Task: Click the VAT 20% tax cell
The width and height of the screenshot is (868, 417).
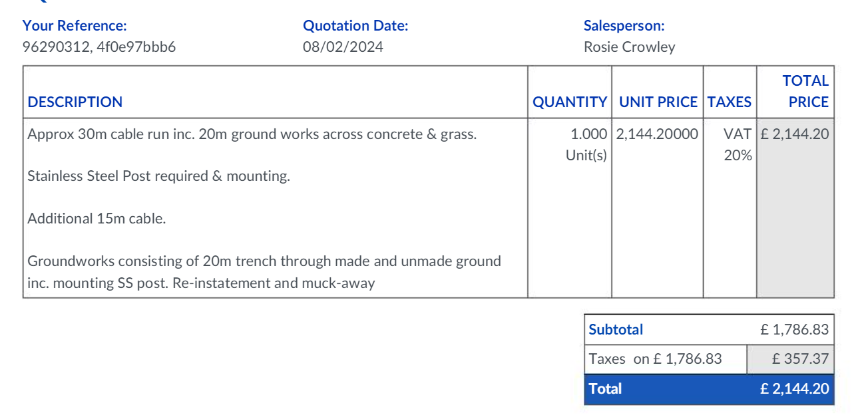Action: click(738, 144)
